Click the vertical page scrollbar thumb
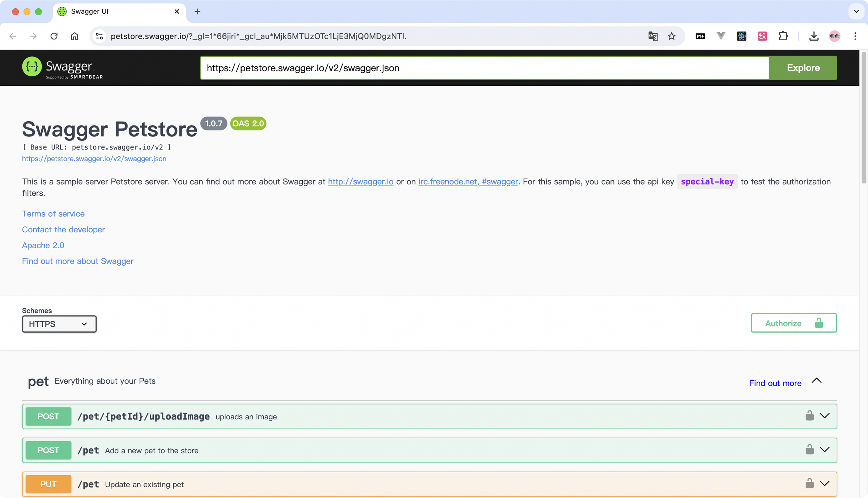The image size is (868, 498). [x=864, y=116]
